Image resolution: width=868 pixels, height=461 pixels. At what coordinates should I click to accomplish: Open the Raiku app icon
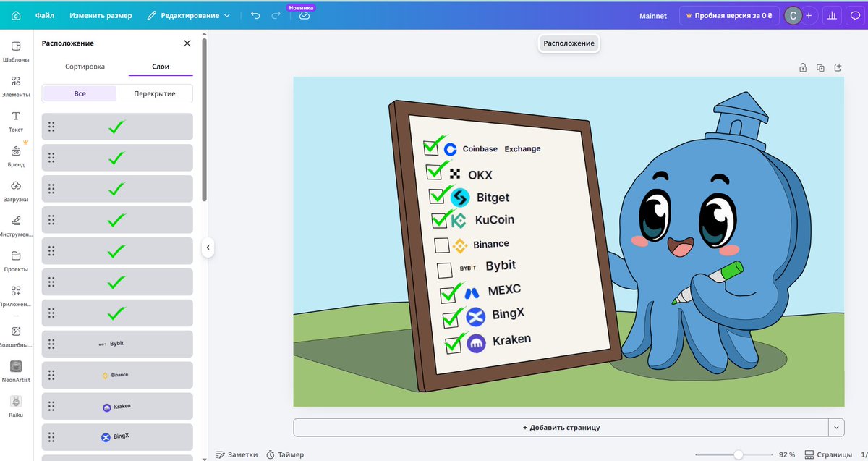pyautogui.click(x=16, y=406)
